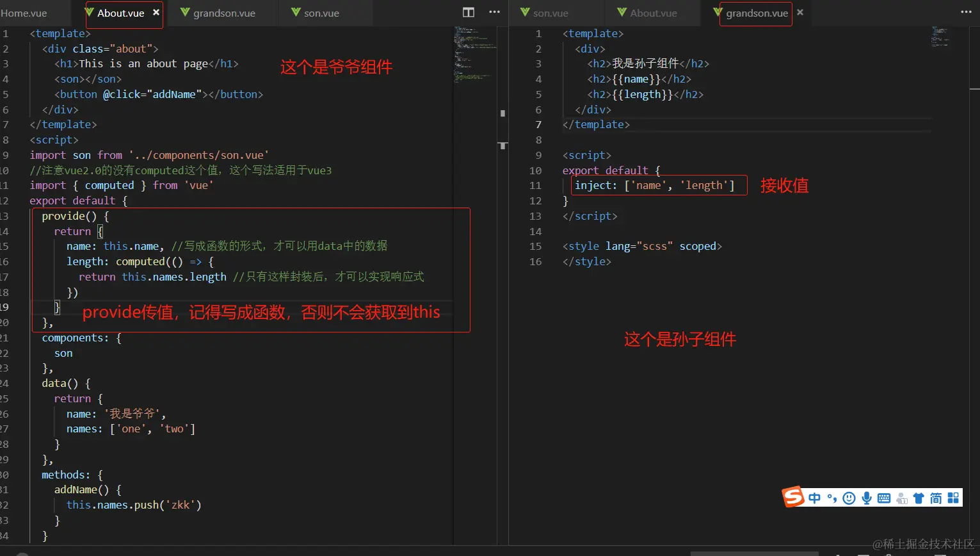Screen dimensions: 980x556
Task: Open the Sogou skin (shirt) icon
Action: (919, 498)
